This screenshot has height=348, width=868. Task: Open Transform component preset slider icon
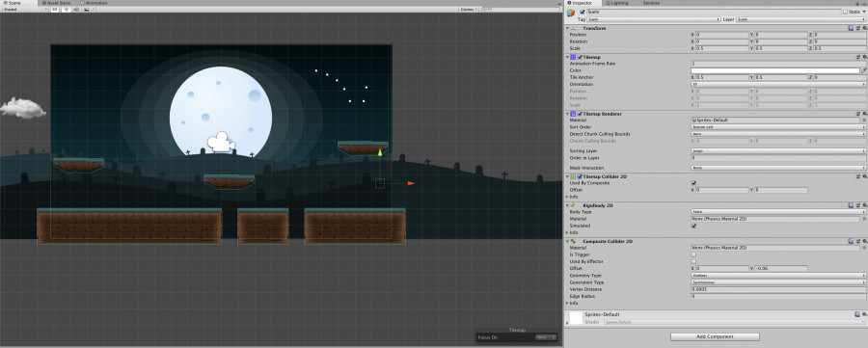pyautogui.click(x=857, y=28)
